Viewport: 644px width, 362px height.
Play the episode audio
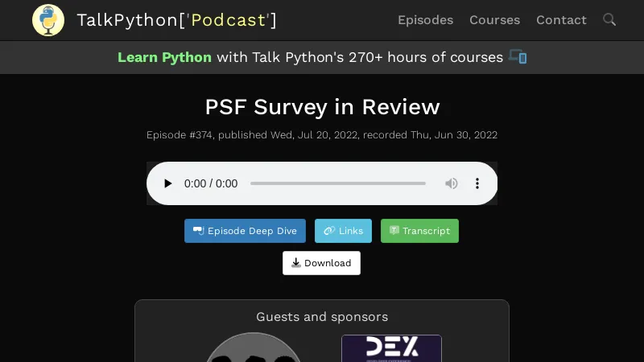pos(167,183)
